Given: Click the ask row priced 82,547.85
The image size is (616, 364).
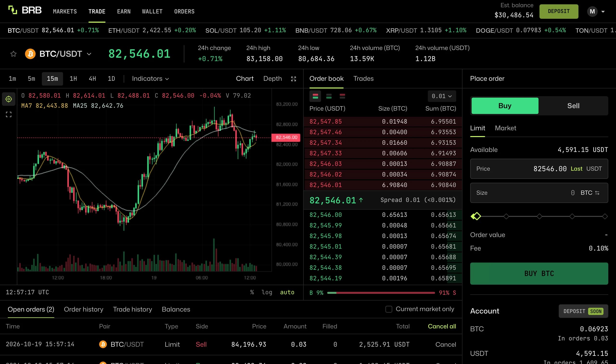Looking at the screenshot, I should 383,121.
